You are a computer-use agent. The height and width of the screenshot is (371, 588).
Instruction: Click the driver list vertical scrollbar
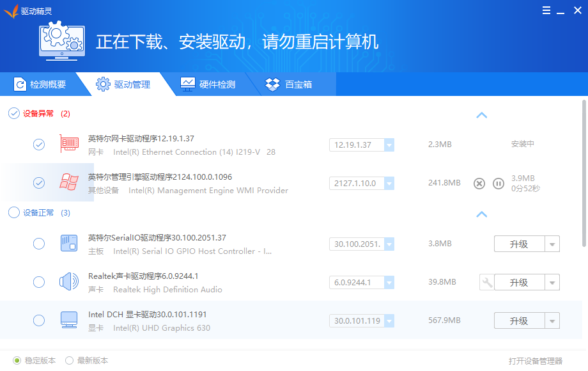tap(584, 173)
